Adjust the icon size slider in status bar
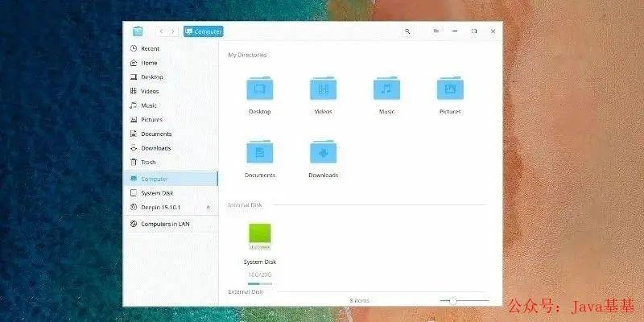Image resolution: width=644 pixels, height=322 pixels. click(x=464, y=300)
